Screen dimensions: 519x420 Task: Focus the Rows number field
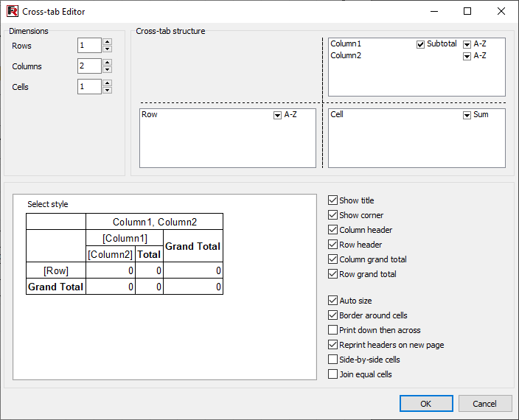89,45
